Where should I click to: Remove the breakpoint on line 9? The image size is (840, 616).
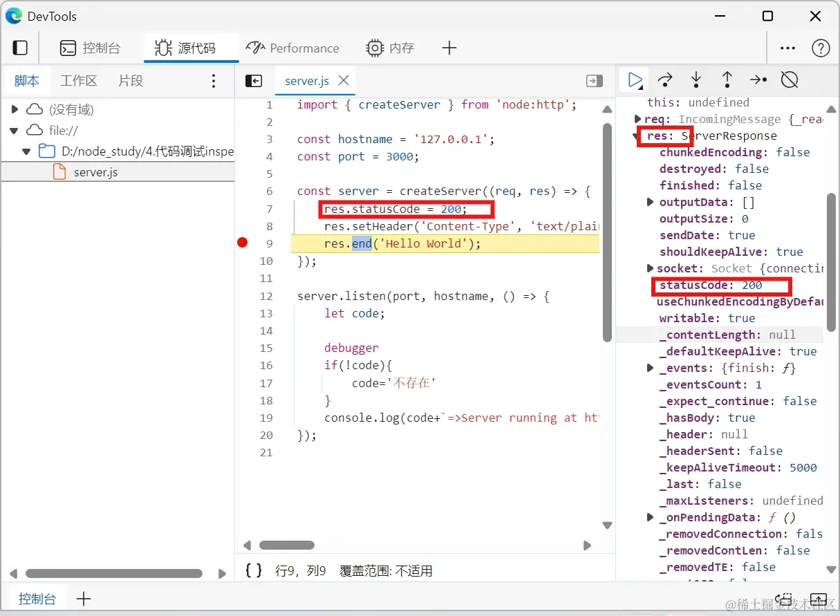click(x=242, y=243)
